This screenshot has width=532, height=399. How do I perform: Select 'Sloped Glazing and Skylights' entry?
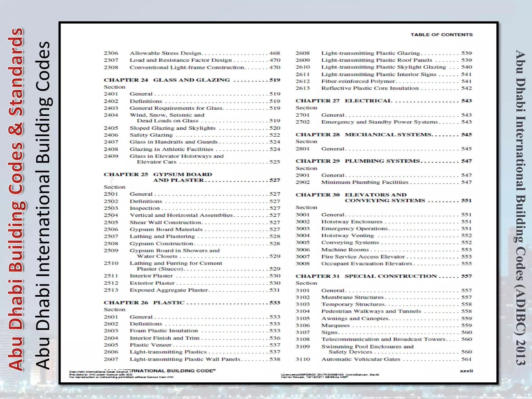192,128
